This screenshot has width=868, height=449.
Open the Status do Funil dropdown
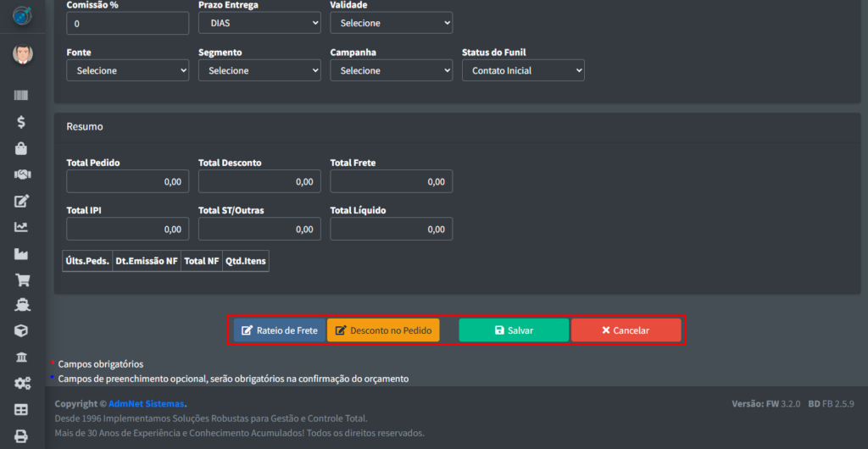pyautogui.click(x=523, y=70)
